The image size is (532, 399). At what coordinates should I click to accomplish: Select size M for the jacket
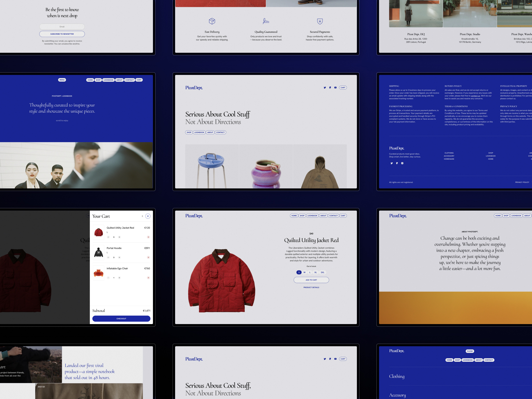click(304, 272)
